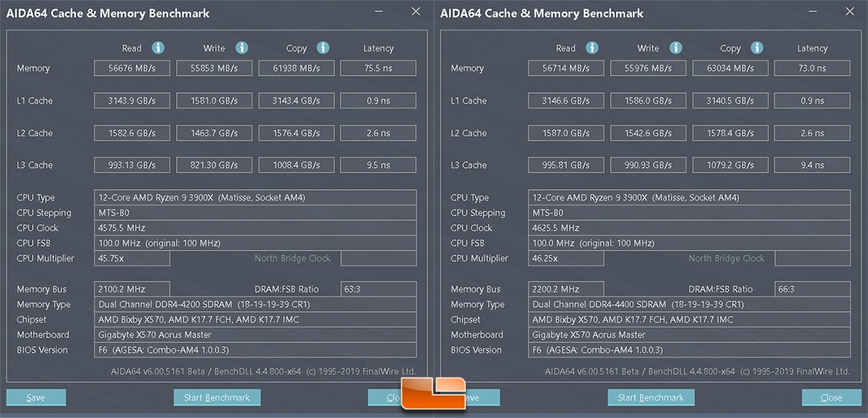868x418 pixels.
Task: Click L2 Cache Copy 1578.4 GB/s value
Action: tap(731, 133)
